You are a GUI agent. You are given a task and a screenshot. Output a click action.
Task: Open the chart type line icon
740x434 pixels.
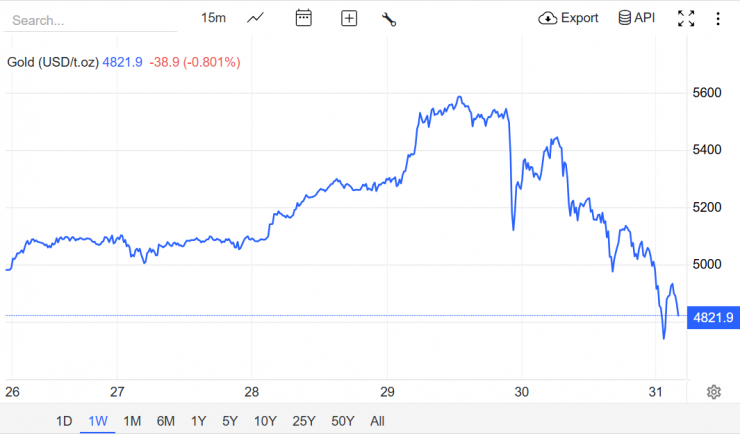coord(256,18)
